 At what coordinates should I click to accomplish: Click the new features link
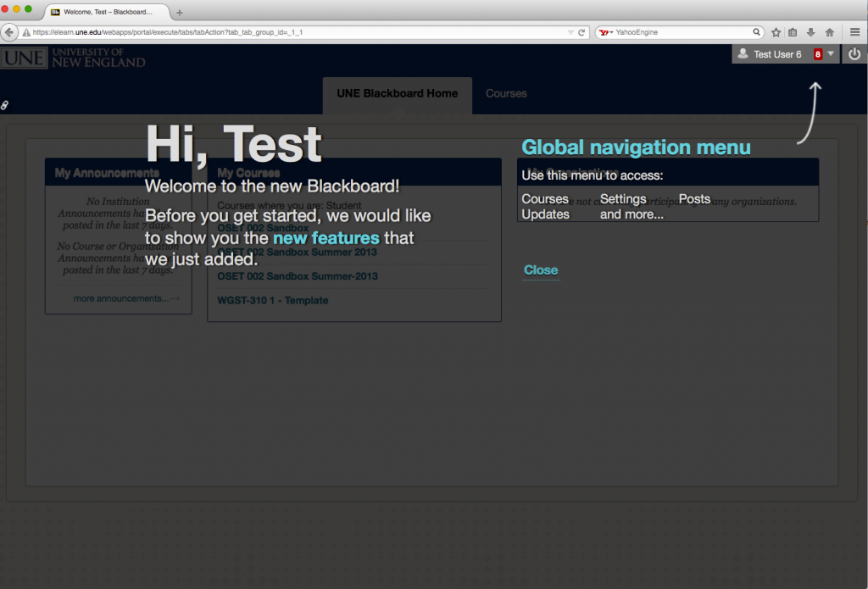pos(326,238)
